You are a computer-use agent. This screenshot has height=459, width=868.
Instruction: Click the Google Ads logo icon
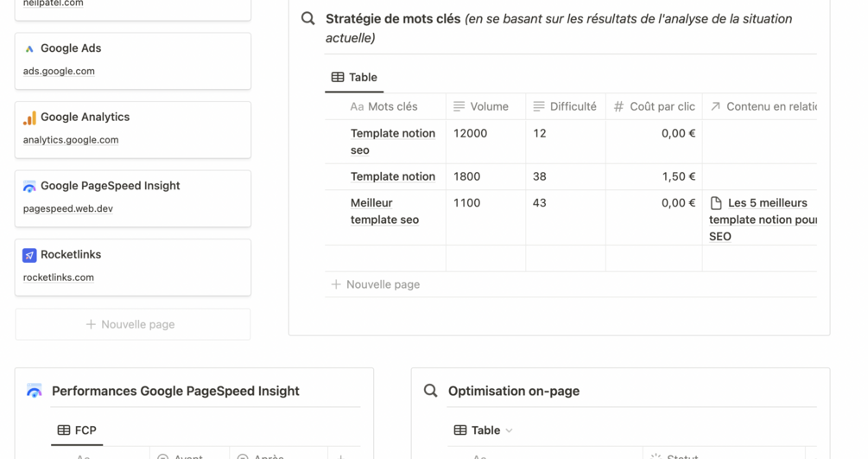coord(29,49)
